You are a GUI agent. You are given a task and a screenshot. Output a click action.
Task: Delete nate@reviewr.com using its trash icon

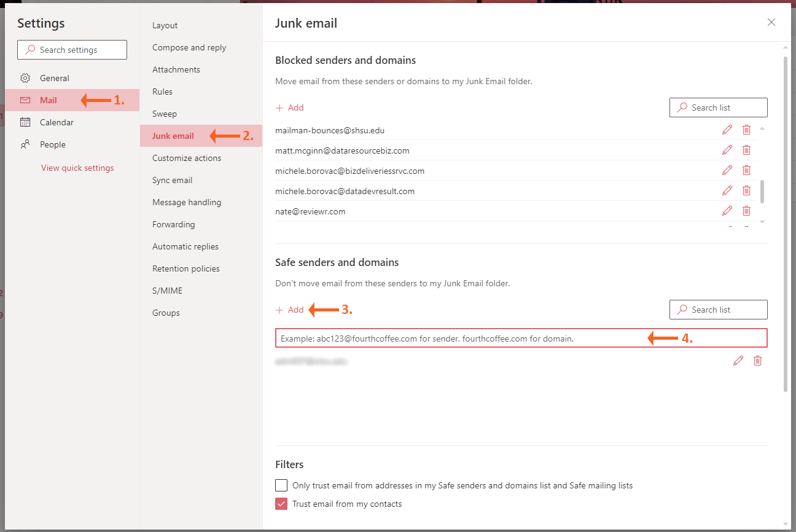click(746, 211)
